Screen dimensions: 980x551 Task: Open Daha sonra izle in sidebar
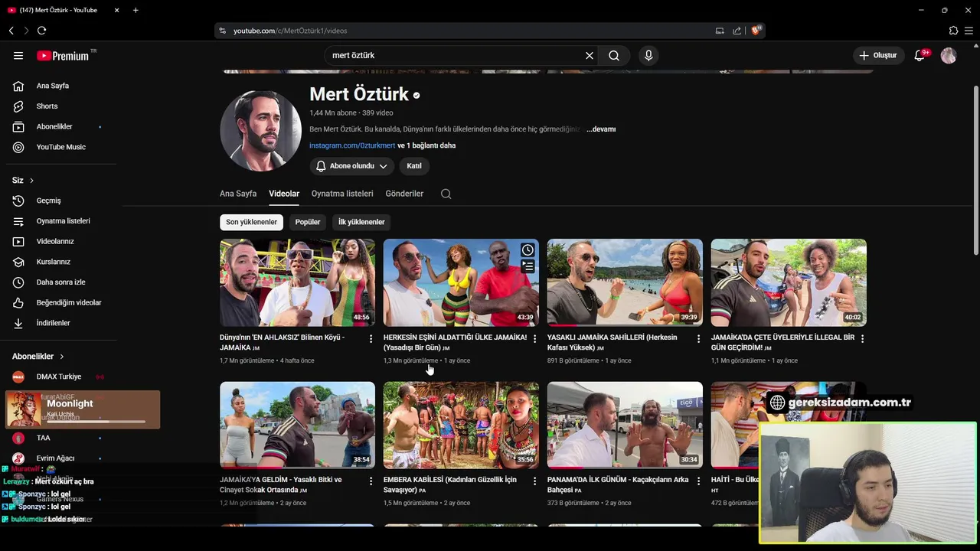(x=61, y=282)
